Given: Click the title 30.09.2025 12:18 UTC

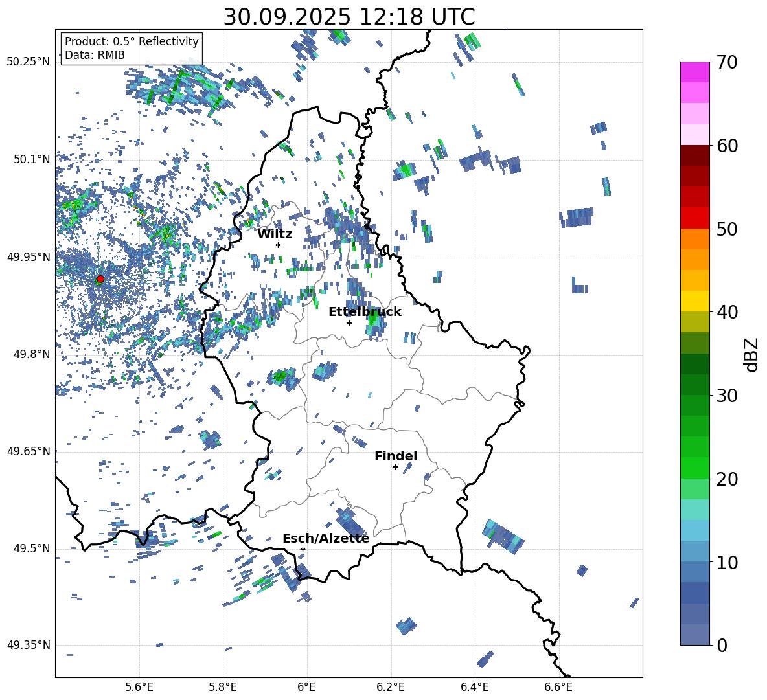Looking at the screenshot, I should click(349, 17).
